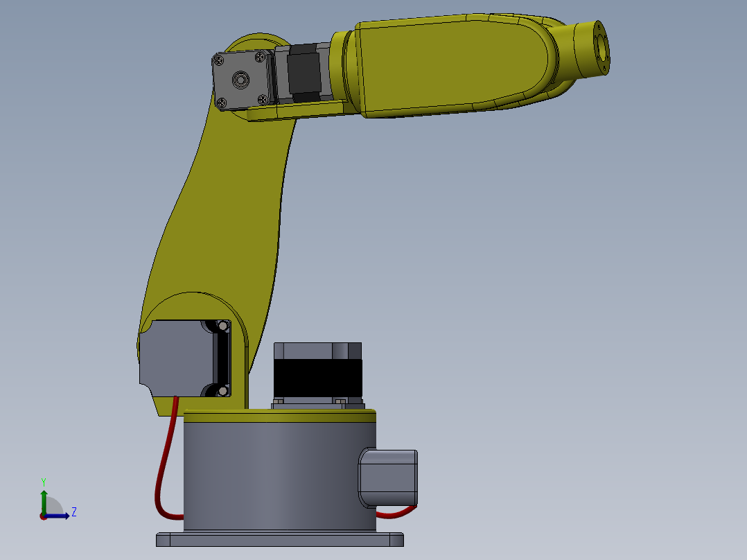
Task: Select the Y axis label
Action: click(44, 480)
